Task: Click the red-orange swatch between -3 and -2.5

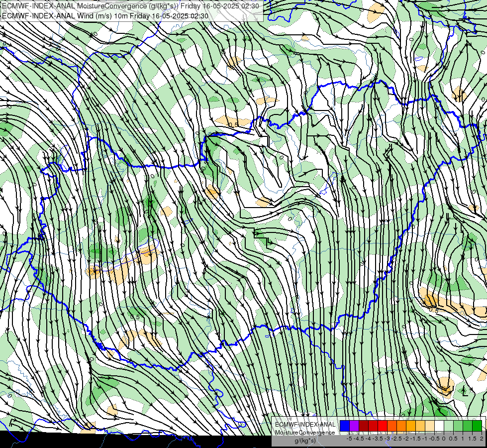Action: (392, 426)
